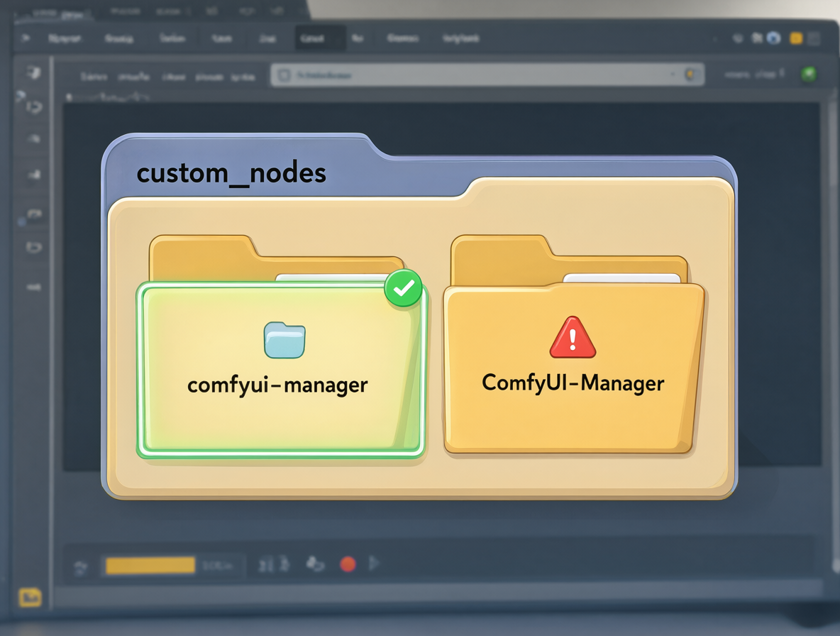
Task: Click the orange progress bar at bottom
Action: point(150,565)
